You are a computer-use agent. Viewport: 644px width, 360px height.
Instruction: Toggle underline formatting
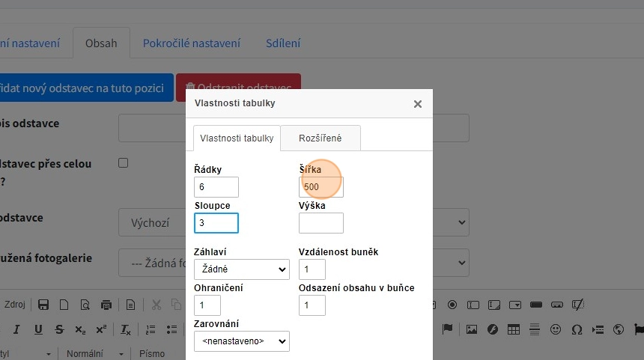[x=37, y=329]
